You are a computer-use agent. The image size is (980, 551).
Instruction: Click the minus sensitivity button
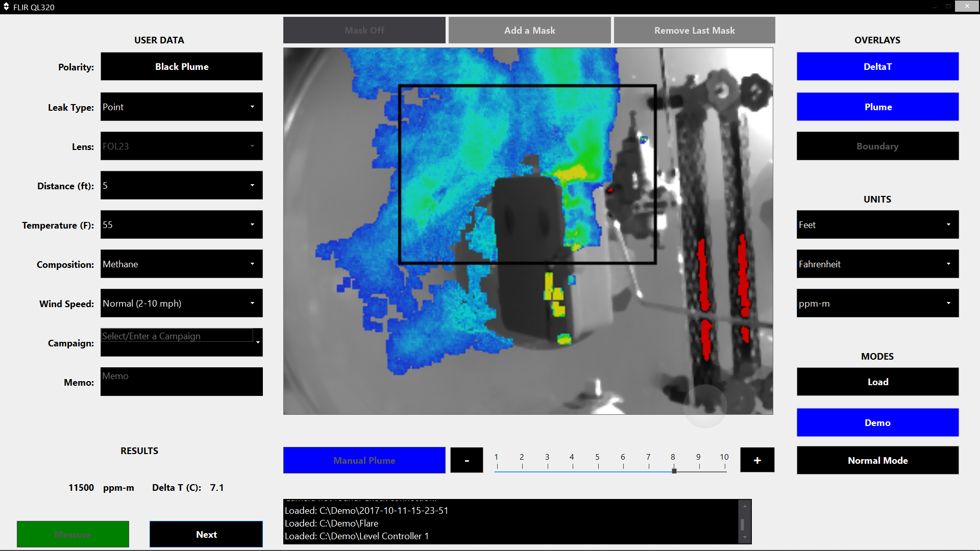pyautogui.click(x=467, y=460)
